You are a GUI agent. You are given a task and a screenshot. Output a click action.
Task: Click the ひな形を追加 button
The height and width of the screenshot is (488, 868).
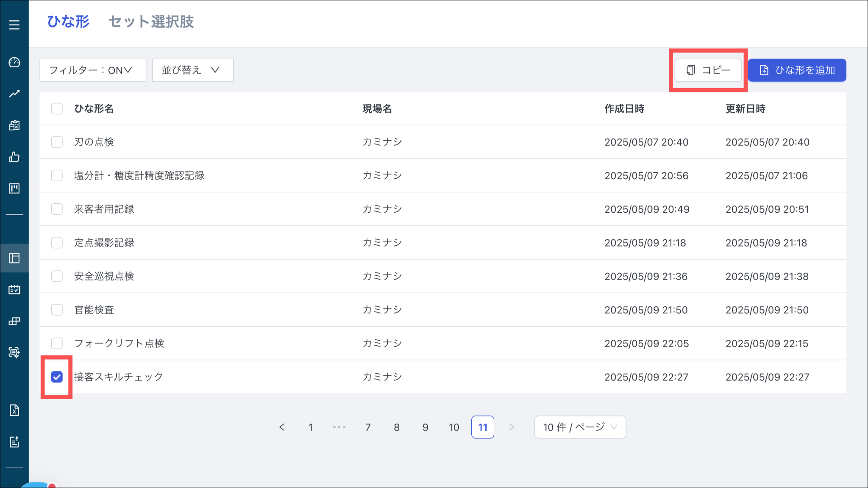coord(797,70)
